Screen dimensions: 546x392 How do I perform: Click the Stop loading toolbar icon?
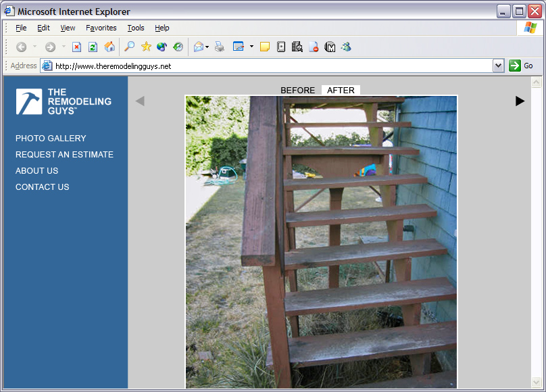(x=76, y=47)
